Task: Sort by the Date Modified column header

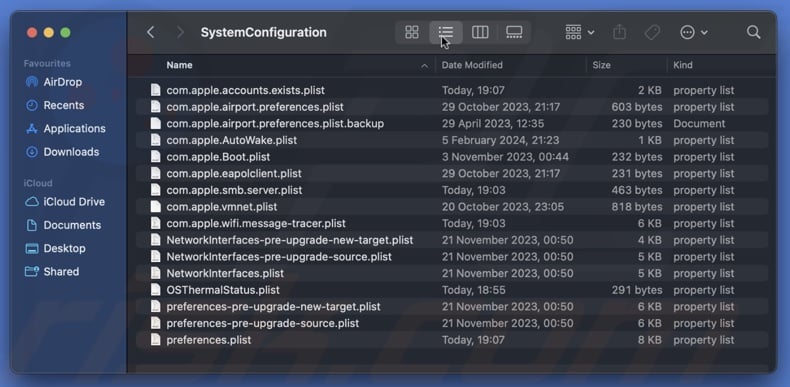Action: point(472,65)
